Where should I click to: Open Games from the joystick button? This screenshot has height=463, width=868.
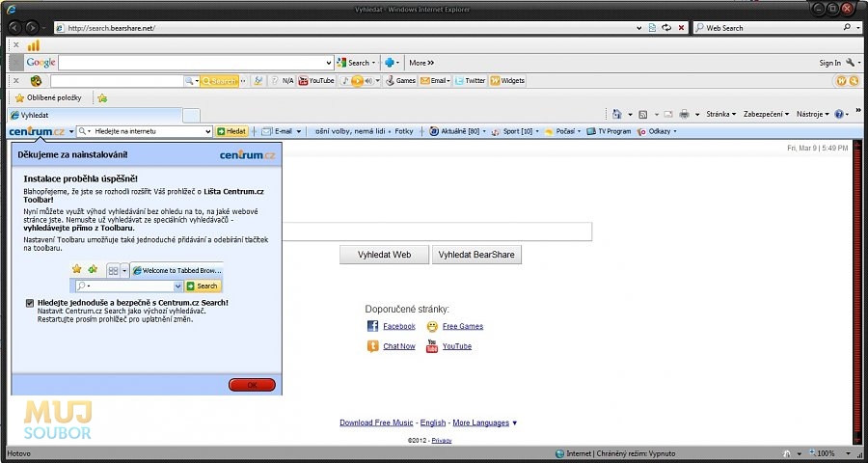click(401, 81)
